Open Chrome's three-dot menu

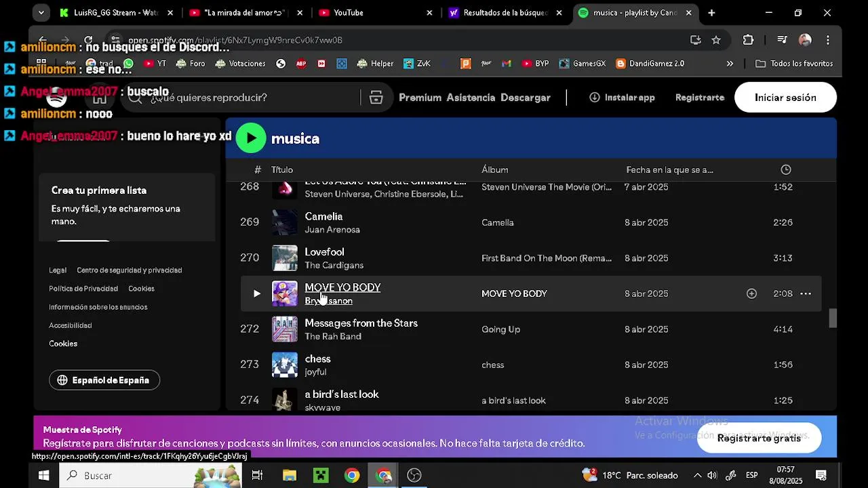pos(828,40)
